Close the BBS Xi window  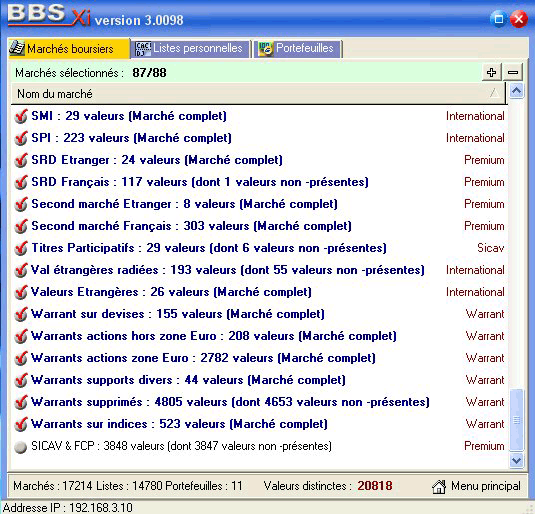point(519,19)
